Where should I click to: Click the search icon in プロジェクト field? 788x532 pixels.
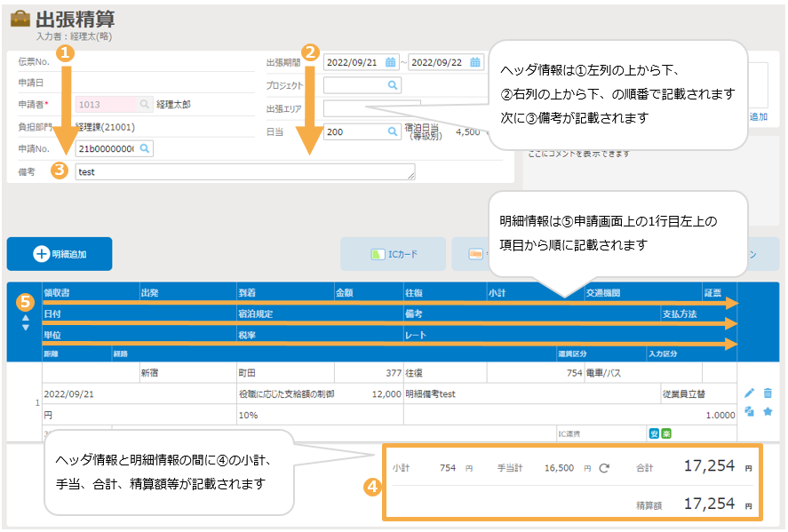tap(393, 86)
